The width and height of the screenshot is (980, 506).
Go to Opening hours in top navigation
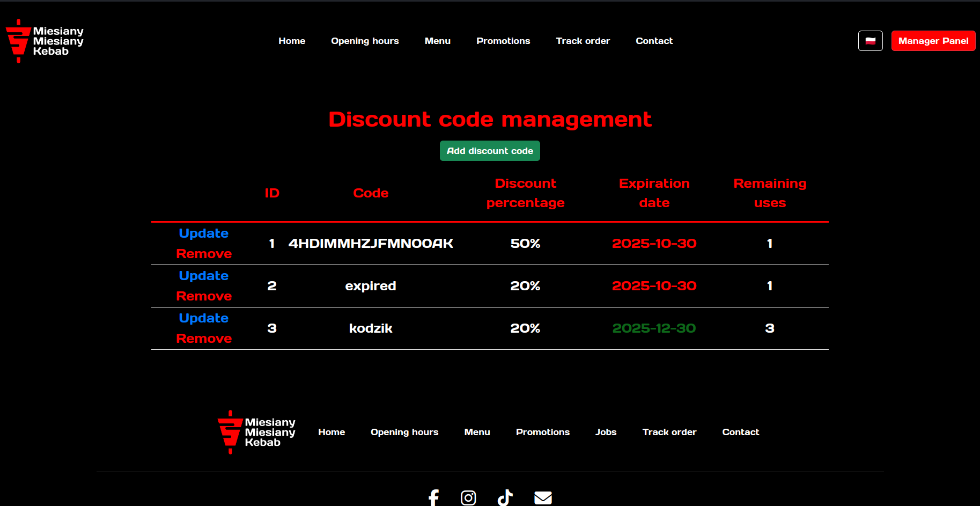[x=365, y=41]
